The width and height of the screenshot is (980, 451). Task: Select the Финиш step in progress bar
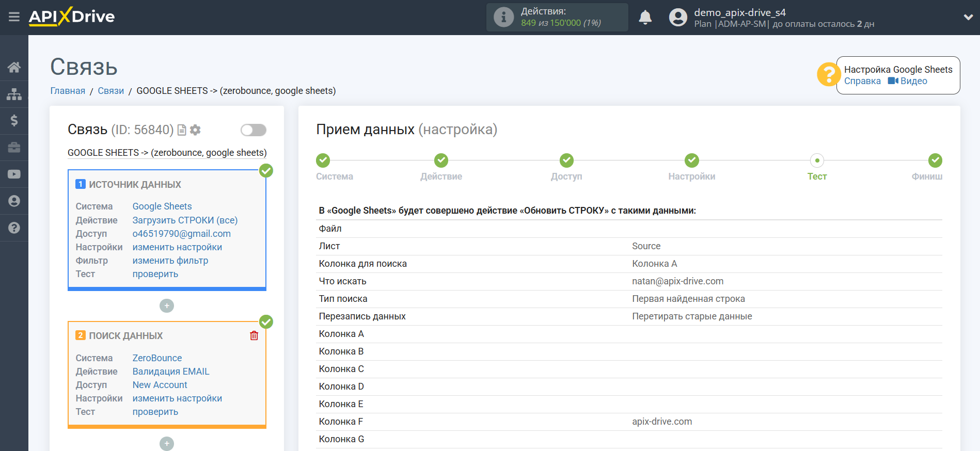pyautogui.click(x=935, y=161)
